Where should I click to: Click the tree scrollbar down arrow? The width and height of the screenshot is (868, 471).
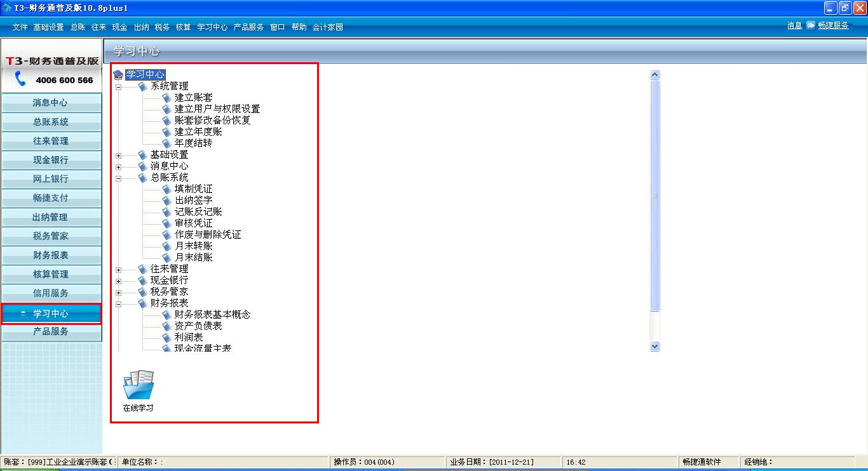655,347
